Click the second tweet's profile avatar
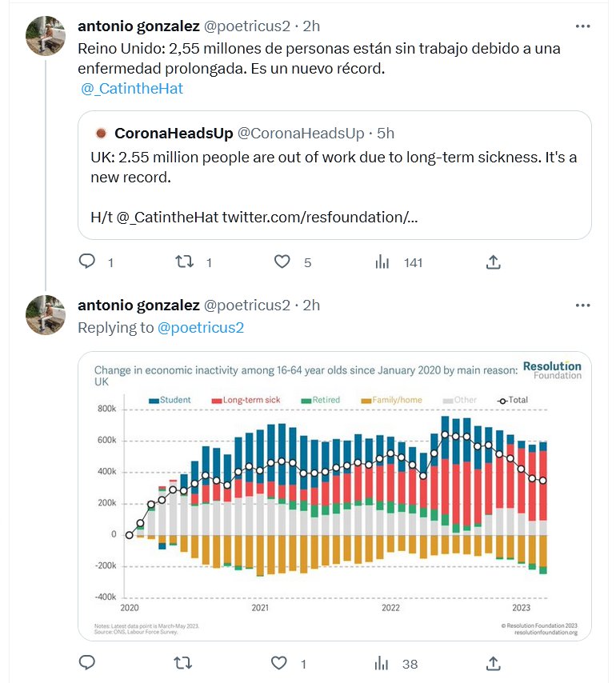The height and width of the screenshot is (683, 616). (46, 314)
